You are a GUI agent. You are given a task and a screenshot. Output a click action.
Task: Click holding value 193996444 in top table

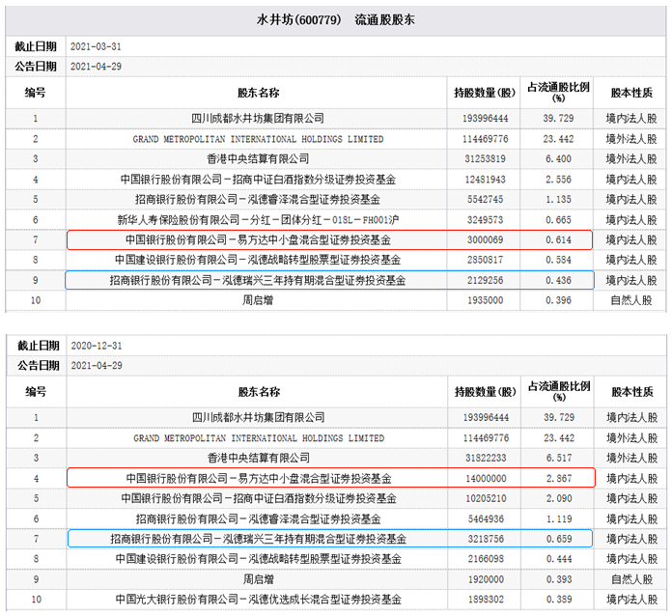tap(485, 119)
